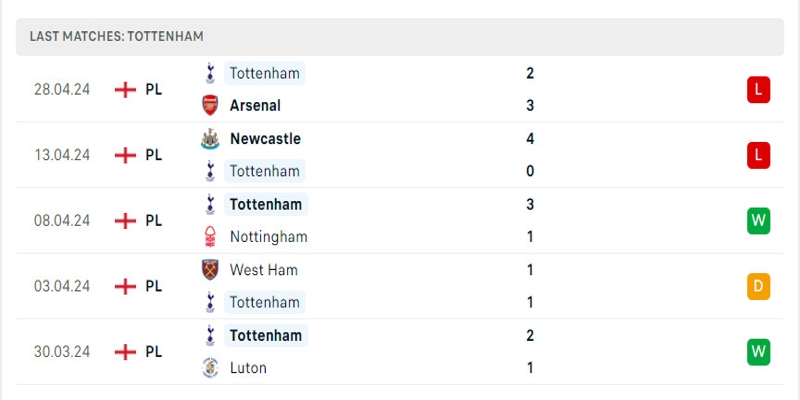Image resolution: width=800 pixels, height=400 pixels.
Task: Select the 08.04.24 match date
Action: 62,220
